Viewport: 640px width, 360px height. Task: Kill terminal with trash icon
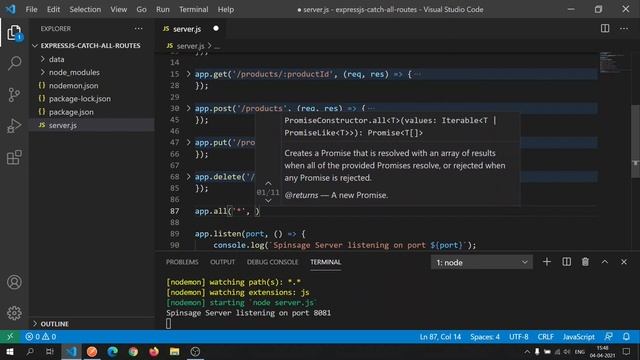point(585,262)
